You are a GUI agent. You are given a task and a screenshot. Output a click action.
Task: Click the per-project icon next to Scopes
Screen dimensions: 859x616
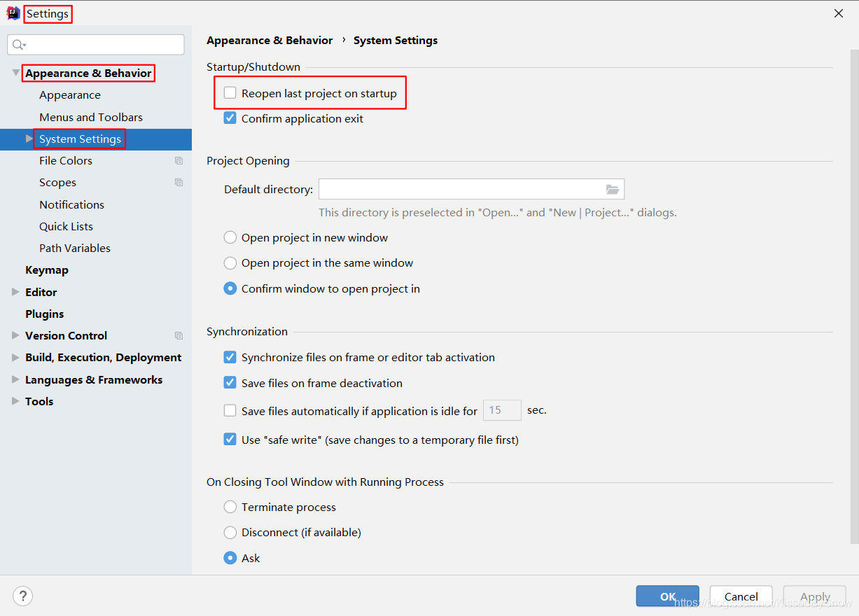point(179,183)
